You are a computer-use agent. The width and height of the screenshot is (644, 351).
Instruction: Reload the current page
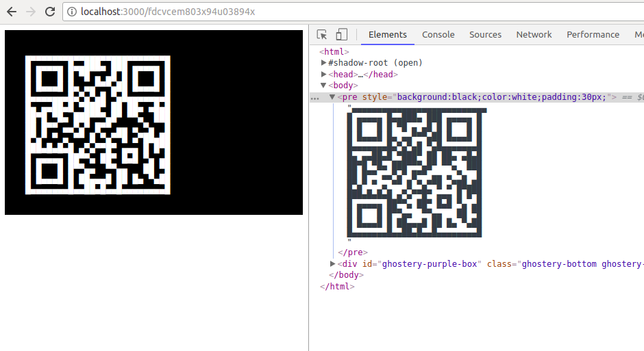coord(50,12)
